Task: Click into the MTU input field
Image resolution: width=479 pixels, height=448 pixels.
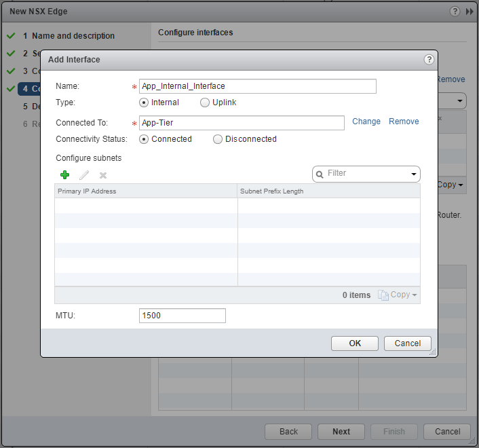Action: (182, 316)
